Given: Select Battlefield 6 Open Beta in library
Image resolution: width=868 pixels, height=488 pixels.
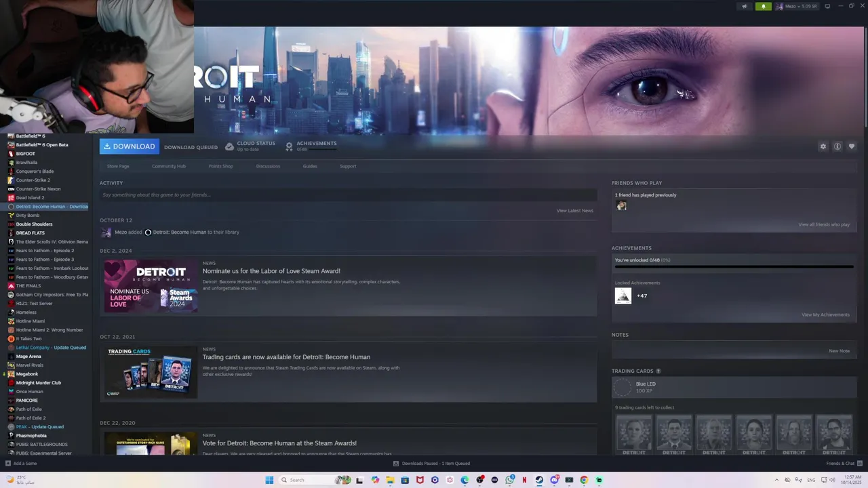Looking at the screenshot, I should coord(42,145).
